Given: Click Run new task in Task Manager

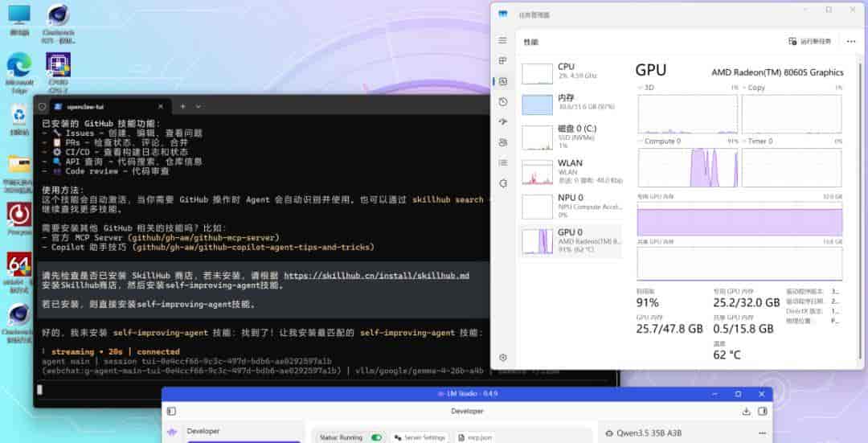Looking at the screenshot, I should [x=809, y=42].
